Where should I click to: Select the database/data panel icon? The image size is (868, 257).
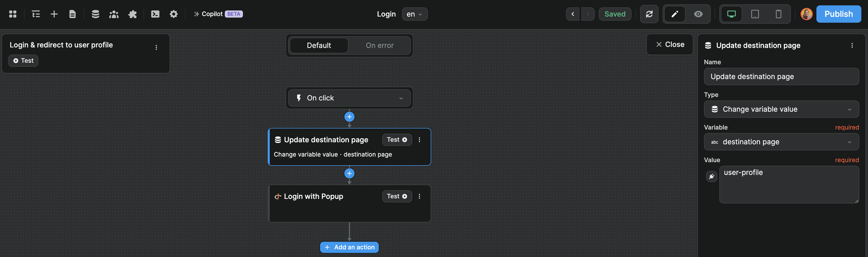pyautogui.click(x=95, y=14)
